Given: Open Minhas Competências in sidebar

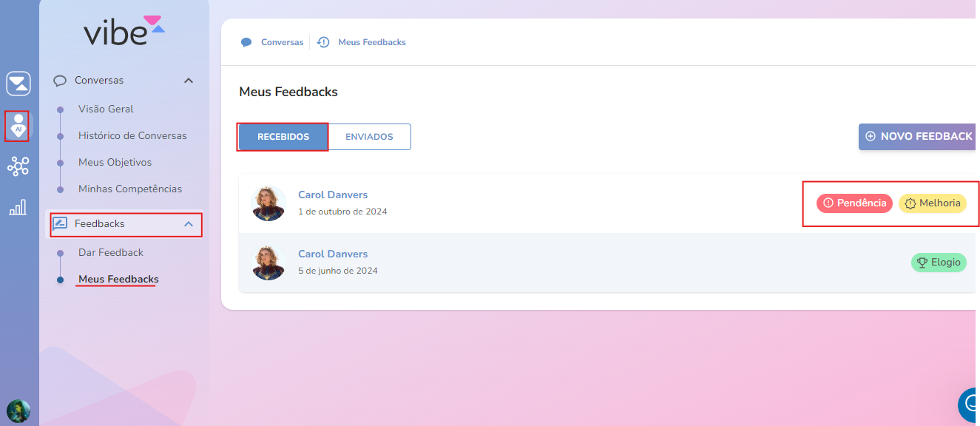Looking at the screenshot, I should pyautogui.click(x=130, y=189).
